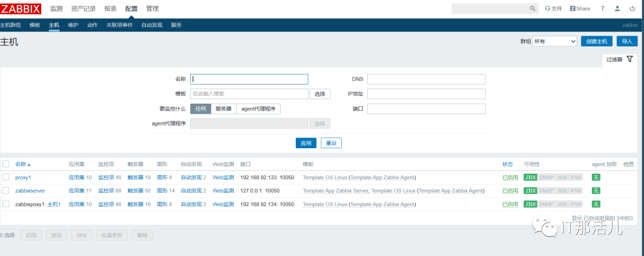Open help question mark icon

pyautogui.click(x=602, y=8)
